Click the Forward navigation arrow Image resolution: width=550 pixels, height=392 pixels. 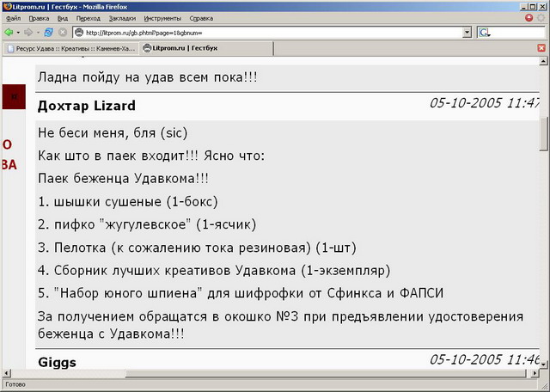28,32
